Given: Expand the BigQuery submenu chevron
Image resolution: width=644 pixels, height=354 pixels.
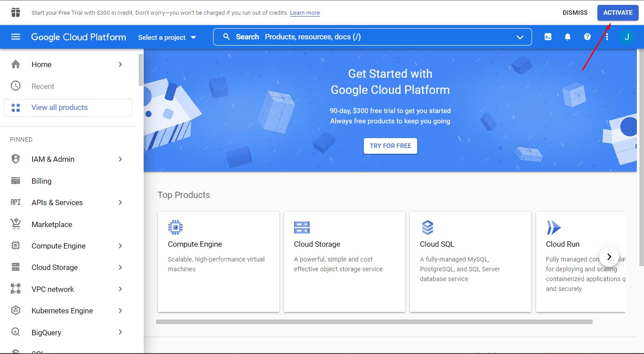Looking at the screenshot, I should click(120, 332).
